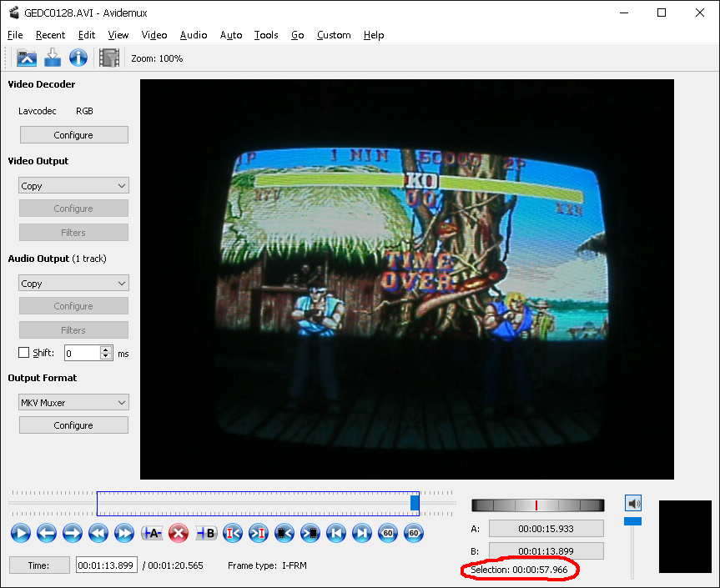Screen dimensions: 720x588
Task: Set selection start marker A
Action: [x=152, y=534]
